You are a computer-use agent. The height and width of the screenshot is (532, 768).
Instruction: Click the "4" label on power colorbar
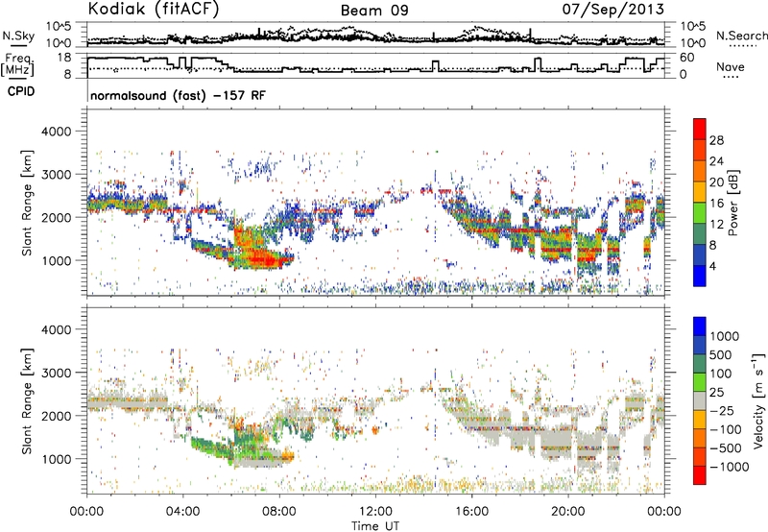pyautogui.click(x=713, y=266)
